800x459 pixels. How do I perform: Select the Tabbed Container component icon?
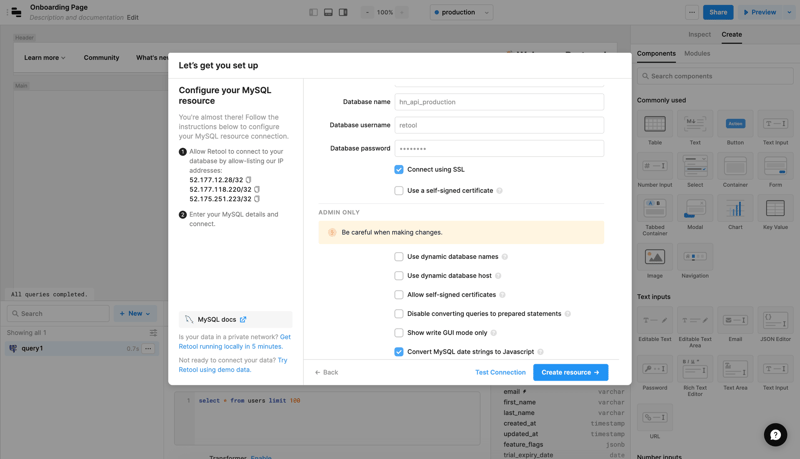click(x=655, y=209)
